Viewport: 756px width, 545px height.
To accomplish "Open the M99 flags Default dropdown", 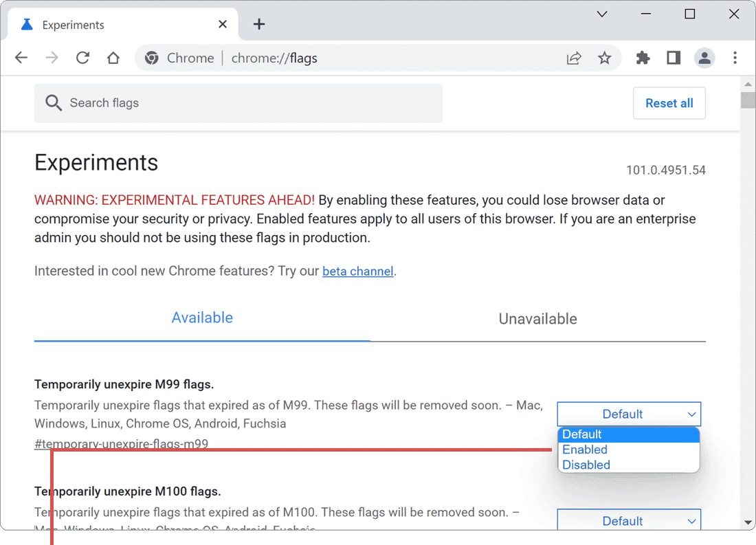I will pyautogui.click(x=629, y=414).
